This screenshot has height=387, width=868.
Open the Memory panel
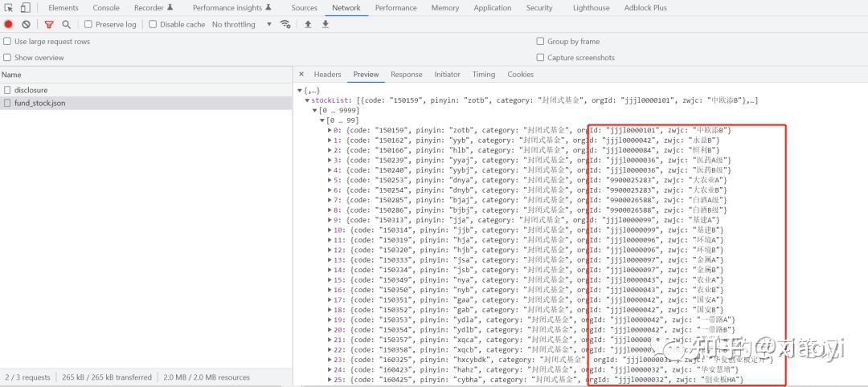click(445, 8)
